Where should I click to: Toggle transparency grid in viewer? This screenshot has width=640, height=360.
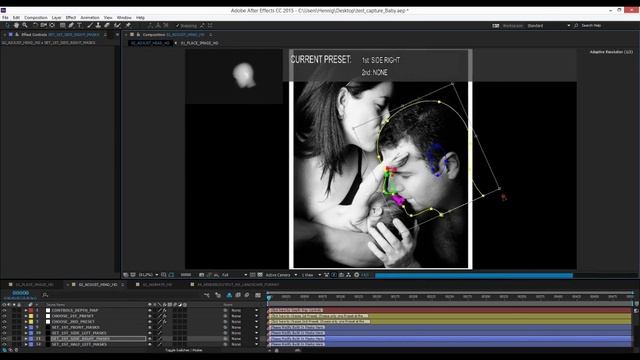pyautogui.click(x=260, y=275)
